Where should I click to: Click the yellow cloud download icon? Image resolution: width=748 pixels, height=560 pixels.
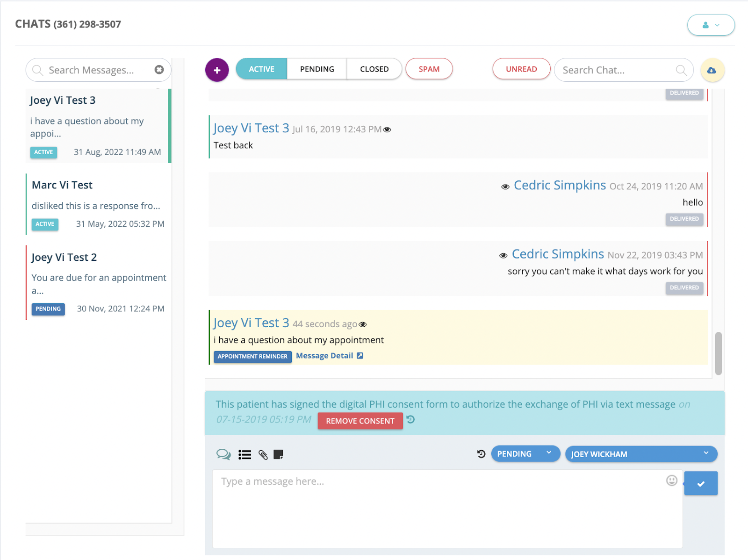click(712, 70)
